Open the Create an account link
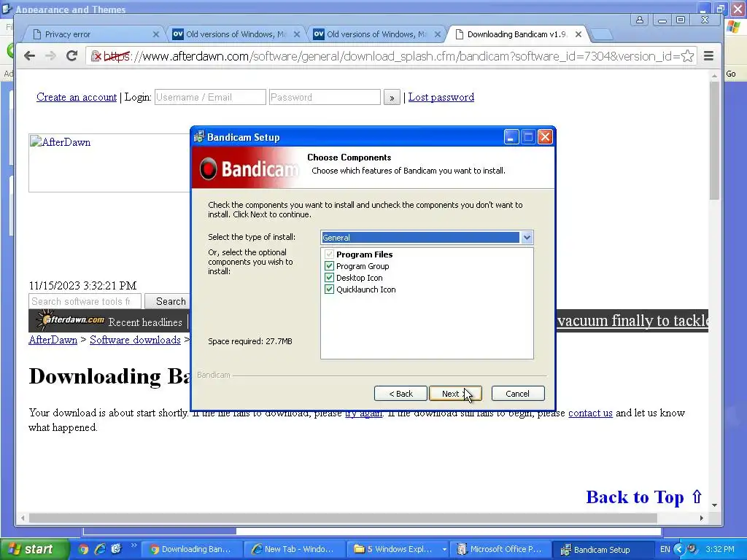Screen dimensions: 747x560 (76, 97)
